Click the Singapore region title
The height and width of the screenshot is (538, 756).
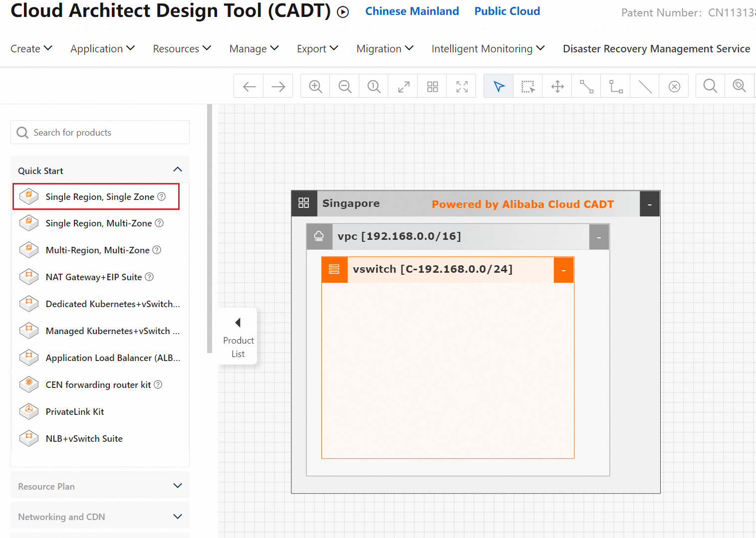pyautogui.click(x=351, y=203)
